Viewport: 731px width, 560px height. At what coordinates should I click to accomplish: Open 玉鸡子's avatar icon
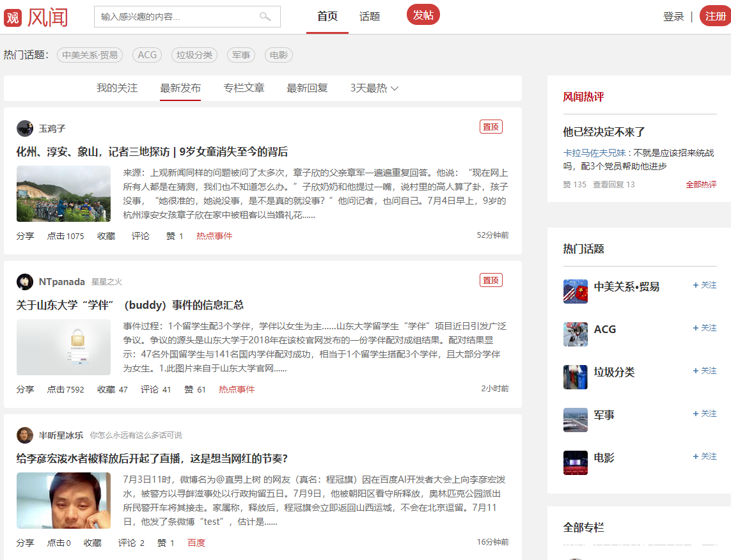coord(25,128)
